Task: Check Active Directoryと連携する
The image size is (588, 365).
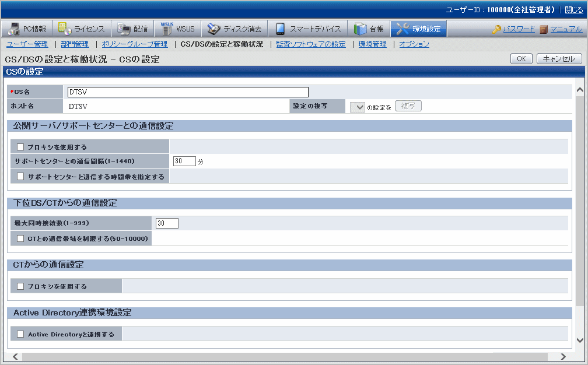Action: 20,334
